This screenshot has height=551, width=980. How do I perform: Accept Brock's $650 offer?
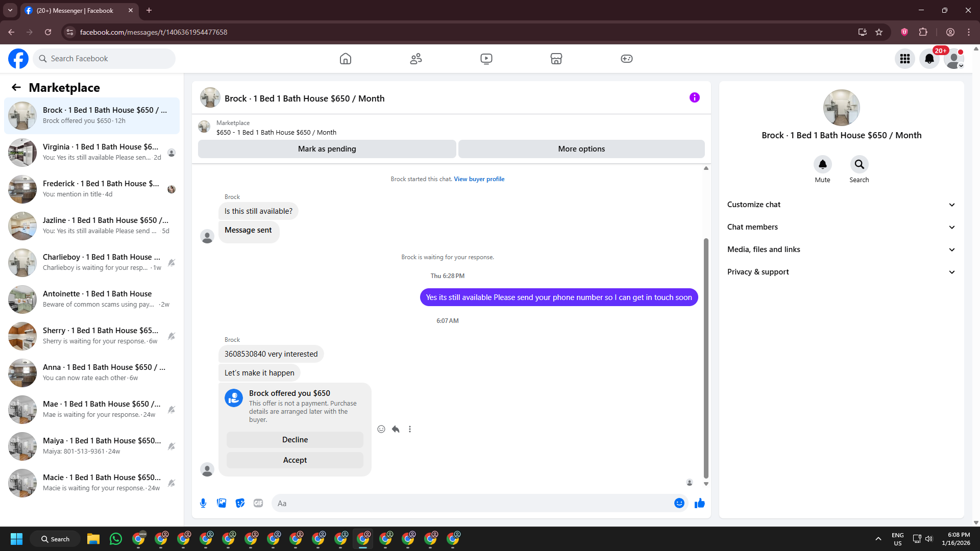tap(295, 460)
